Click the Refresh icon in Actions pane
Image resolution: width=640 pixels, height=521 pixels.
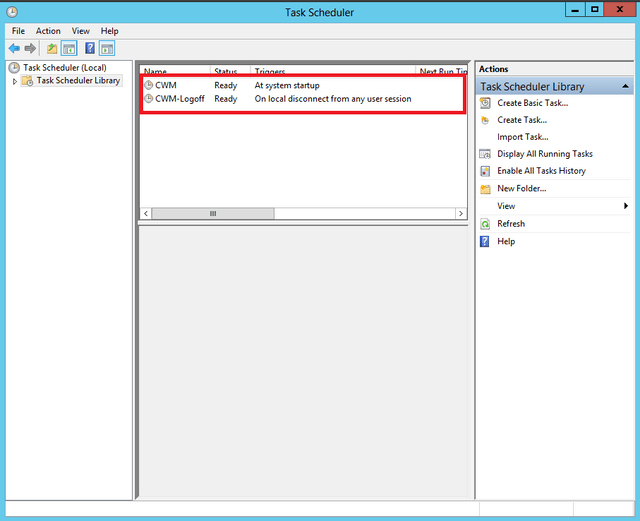click(485, 224)
